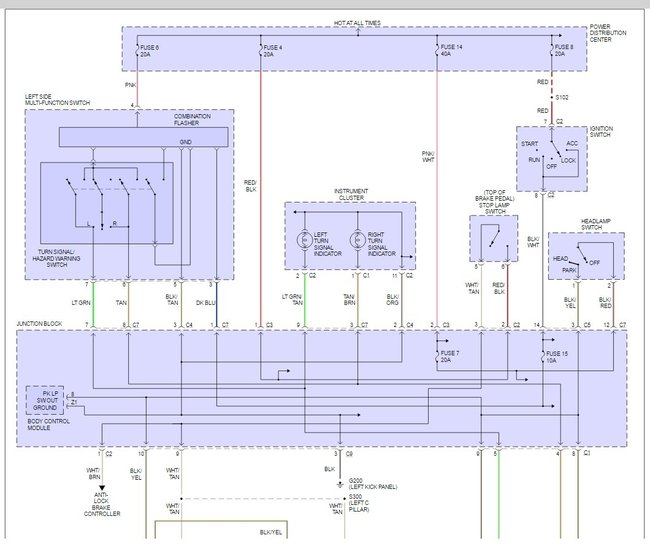Click the PNK wire label below Fuse 6
Screen dimensions: 650x546
click(131, 85)
